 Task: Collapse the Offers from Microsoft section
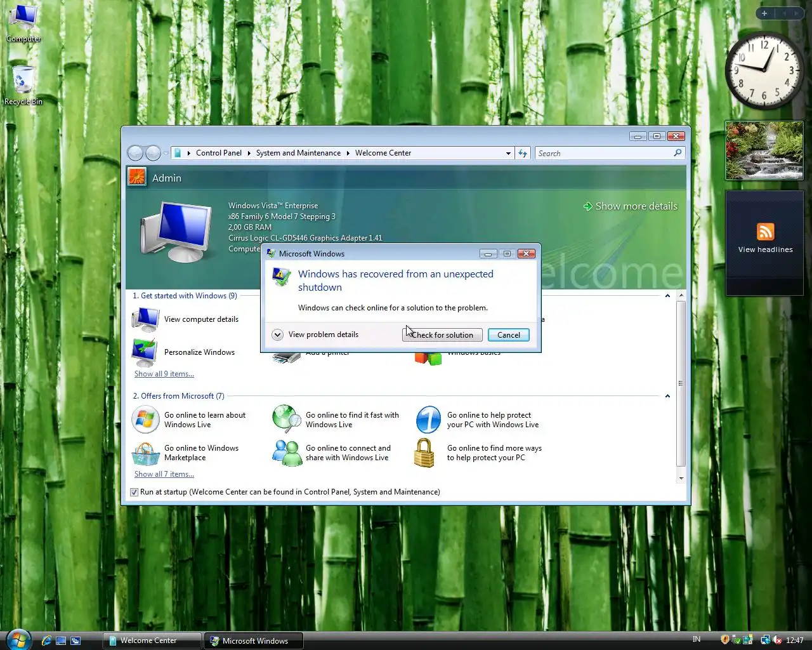[x=667, y=396]
